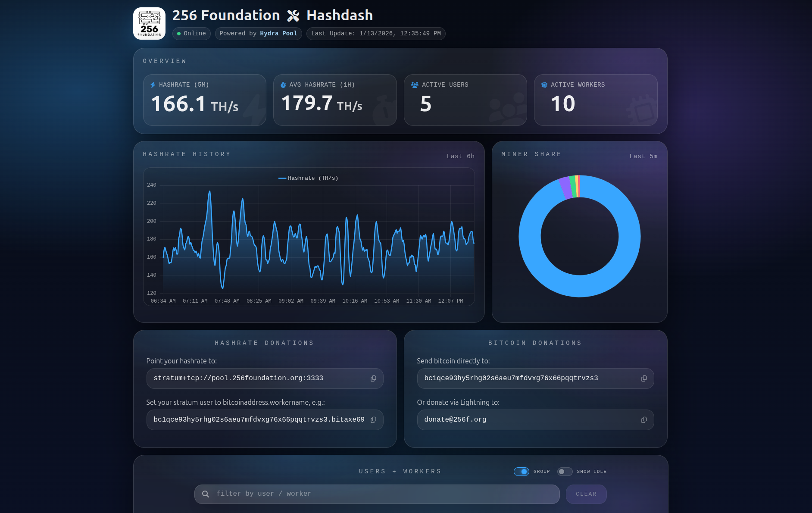Click the Active Users people icon
Image resolution: width=812 pixels, height=513 pixels.
(x=415, y=85)
